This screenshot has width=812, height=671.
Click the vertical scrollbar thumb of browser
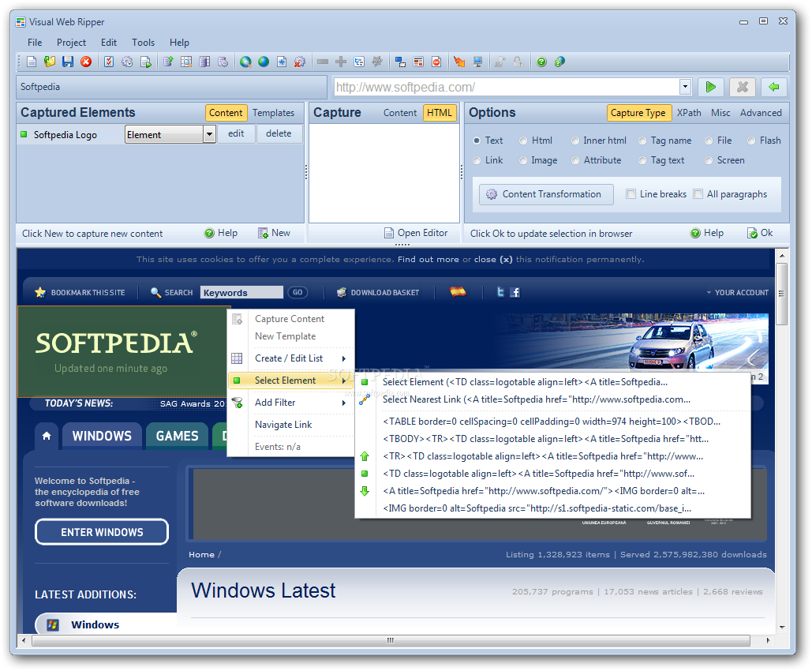click(781, 293)
